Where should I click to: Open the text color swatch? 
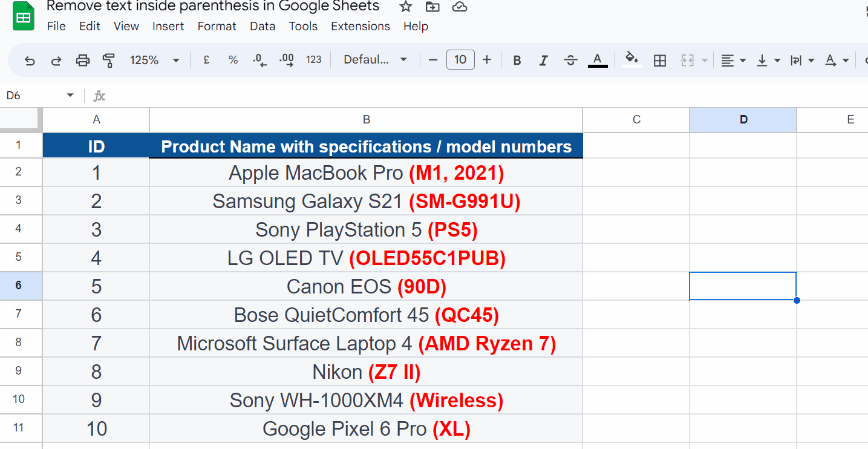[597, 60]
